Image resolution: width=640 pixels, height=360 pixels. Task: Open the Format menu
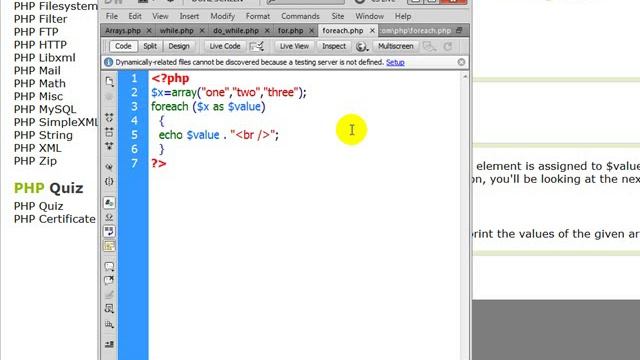258,16
